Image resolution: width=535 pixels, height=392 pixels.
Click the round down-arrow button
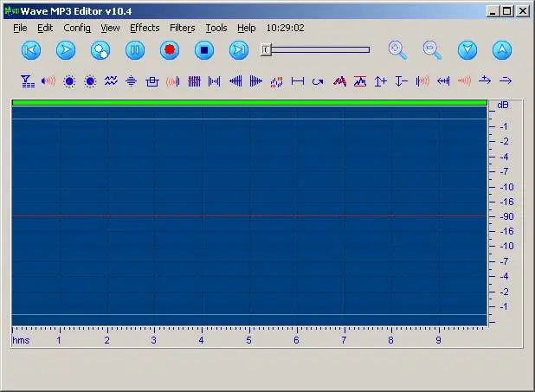click(x=467, y=50)
